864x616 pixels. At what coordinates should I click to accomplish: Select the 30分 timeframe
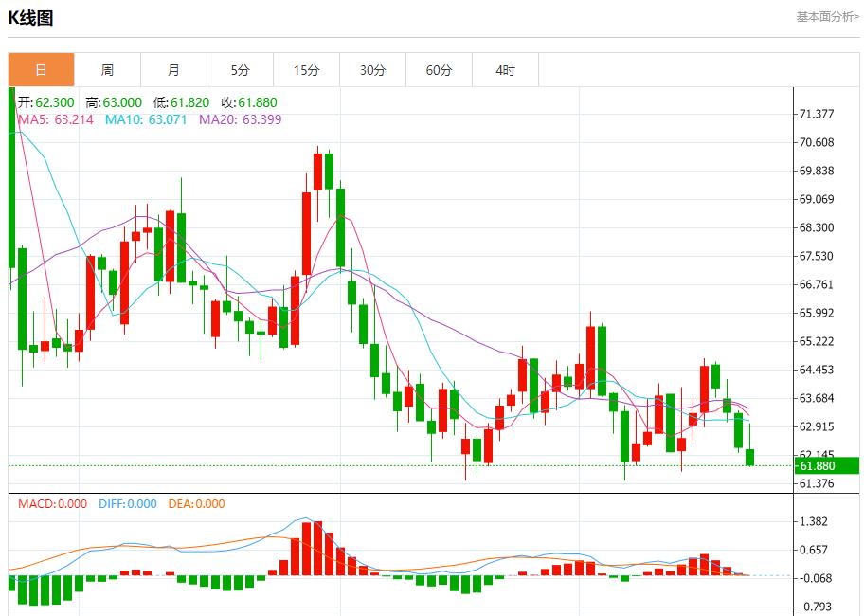click(371, 69)
